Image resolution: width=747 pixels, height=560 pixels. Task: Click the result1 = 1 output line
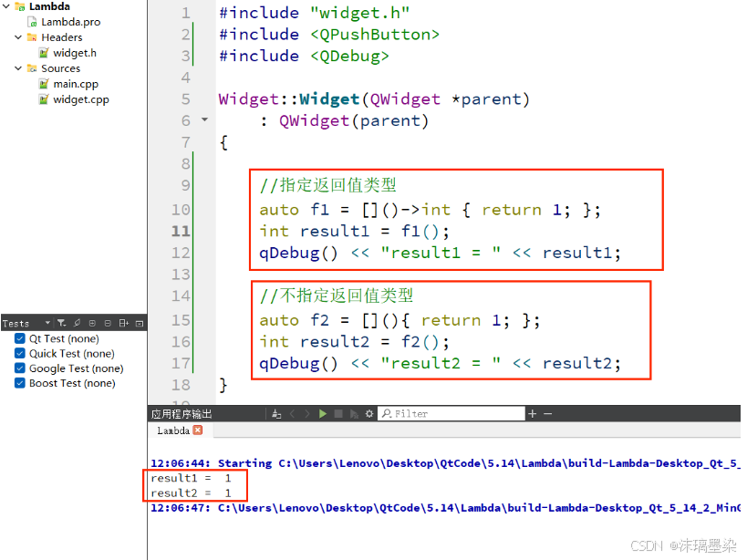[x=191, y=478]
